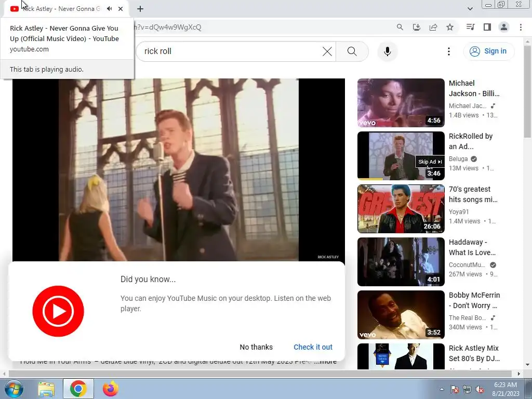This screenshot has height=399, width=532.
Task: Open the Chrome three-dot menu
Action: [x=521, y=27]
